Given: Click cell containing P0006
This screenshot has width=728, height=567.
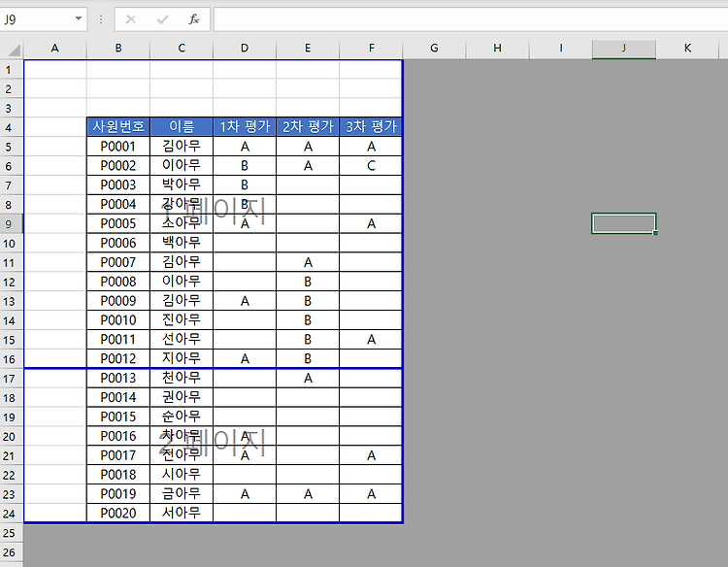Looking at the screenshot, I should (118, 243).
